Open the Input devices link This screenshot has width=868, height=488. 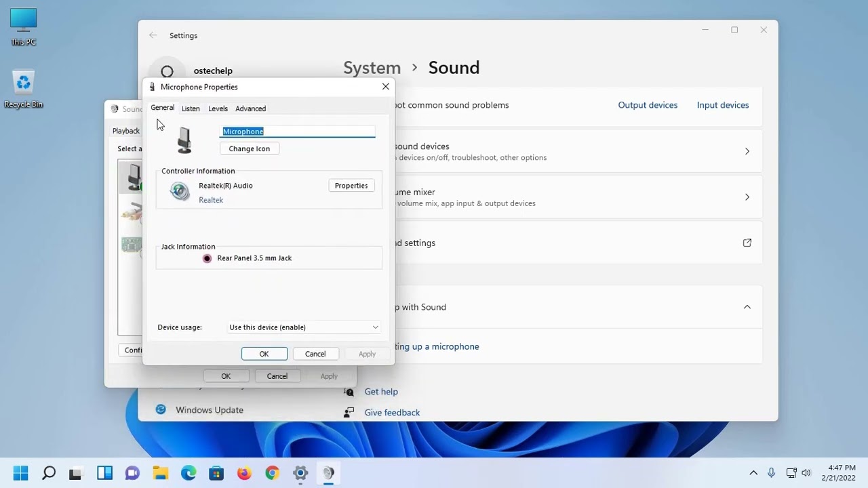point(723,105)
